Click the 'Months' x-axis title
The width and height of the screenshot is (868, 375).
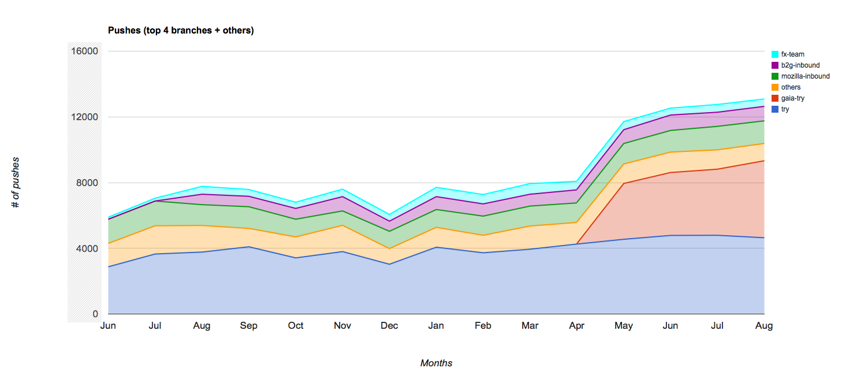(x=436, y=363)
